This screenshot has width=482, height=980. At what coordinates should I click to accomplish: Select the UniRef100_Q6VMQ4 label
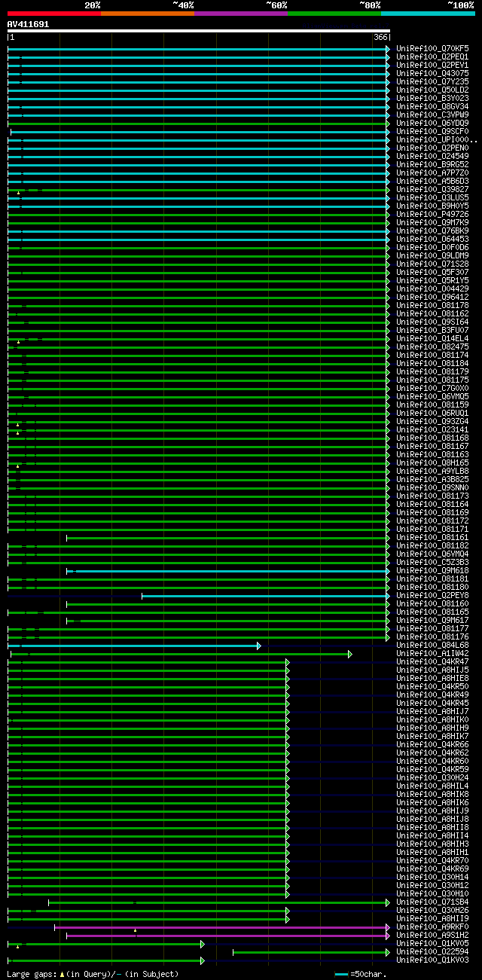tap(432, 554)
